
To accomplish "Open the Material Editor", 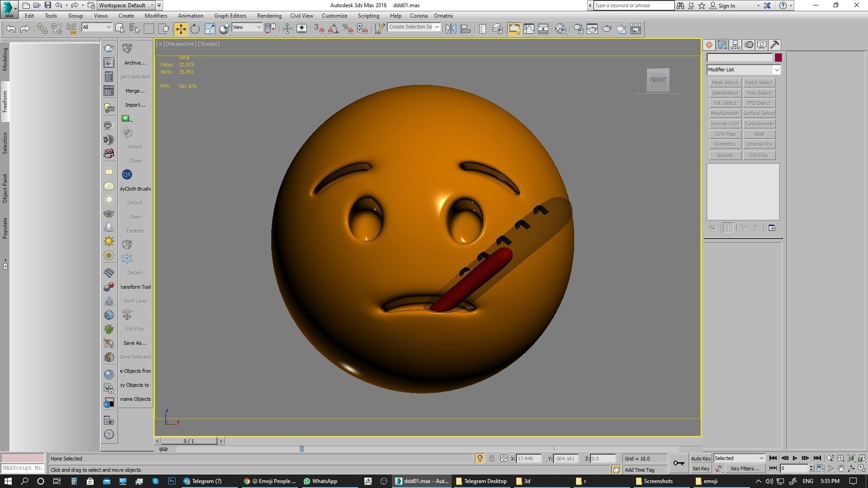I will [x=561, y=29].
